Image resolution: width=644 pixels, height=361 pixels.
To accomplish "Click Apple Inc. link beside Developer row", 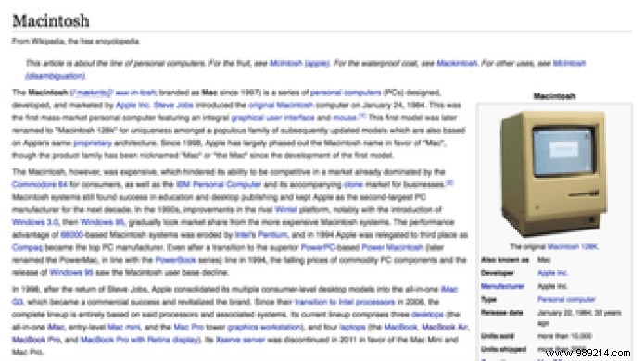I will [552, 273].
